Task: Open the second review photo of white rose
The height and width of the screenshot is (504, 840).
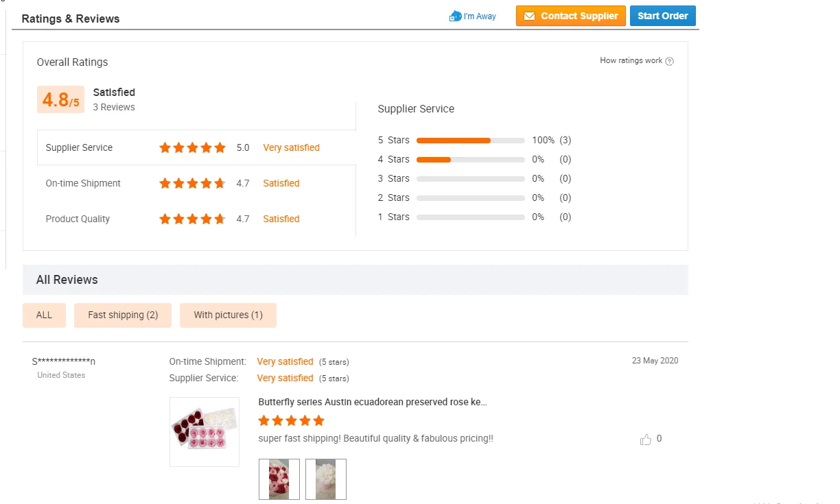Action: click(326, 479)
